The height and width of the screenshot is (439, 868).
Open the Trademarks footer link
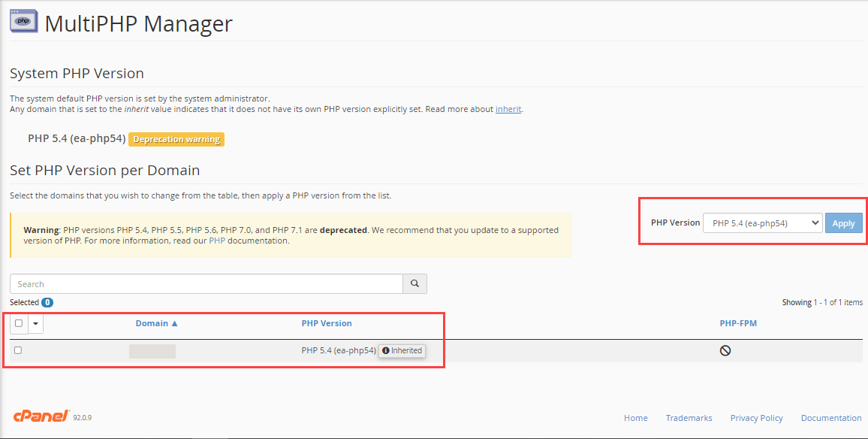coord(689,418)
